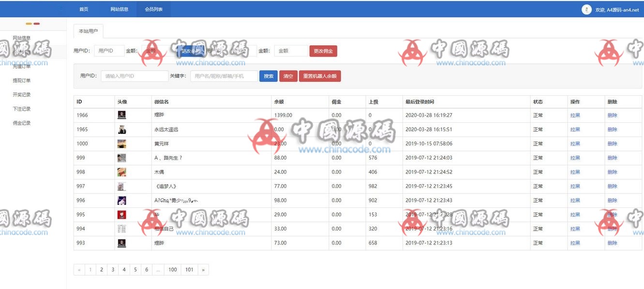Click 拉黑 for user 1965
Image resolution: width=644 pixels, height=289 pixels.
click(x=575, y=130)
